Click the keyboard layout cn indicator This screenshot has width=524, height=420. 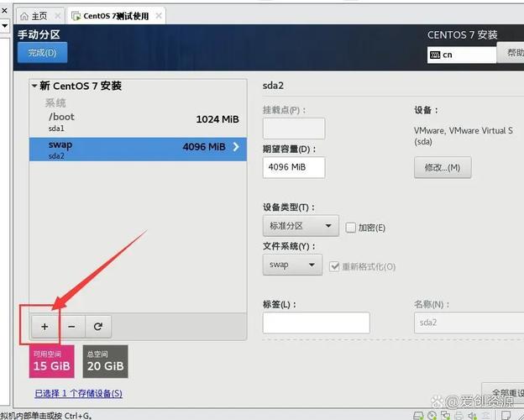tap(461, 55)
